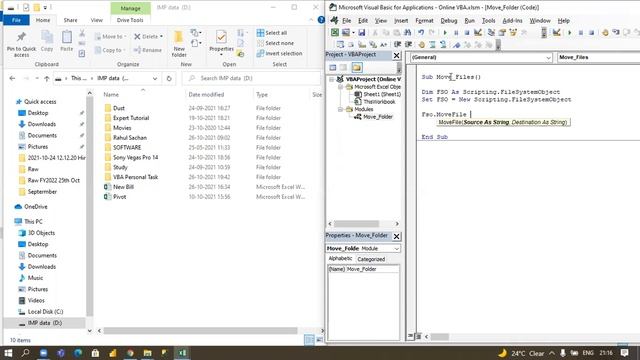Click the blue help icon in File Explorer
The image size is (640, 360).
[321, 20]
